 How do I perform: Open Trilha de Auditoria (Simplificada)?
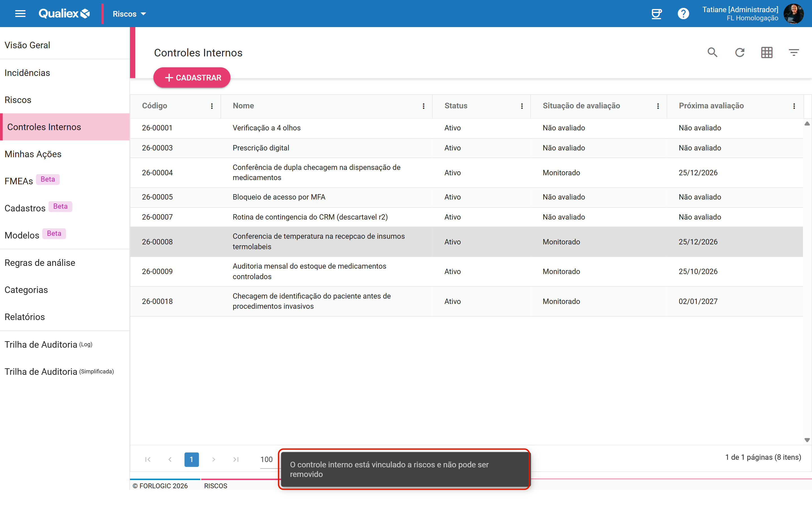point(65,372)
